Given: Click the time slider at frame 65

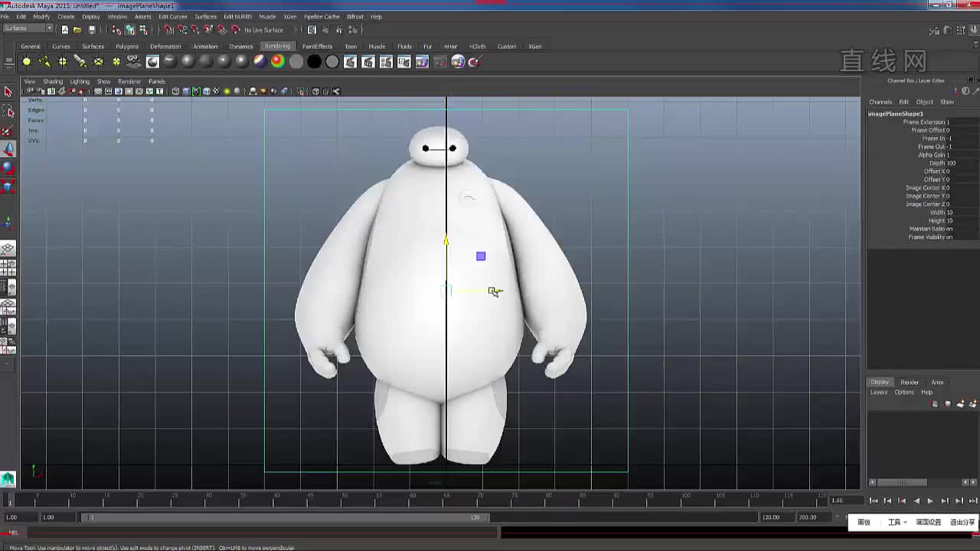Looking at the screenshot, I should coord(446,499).
